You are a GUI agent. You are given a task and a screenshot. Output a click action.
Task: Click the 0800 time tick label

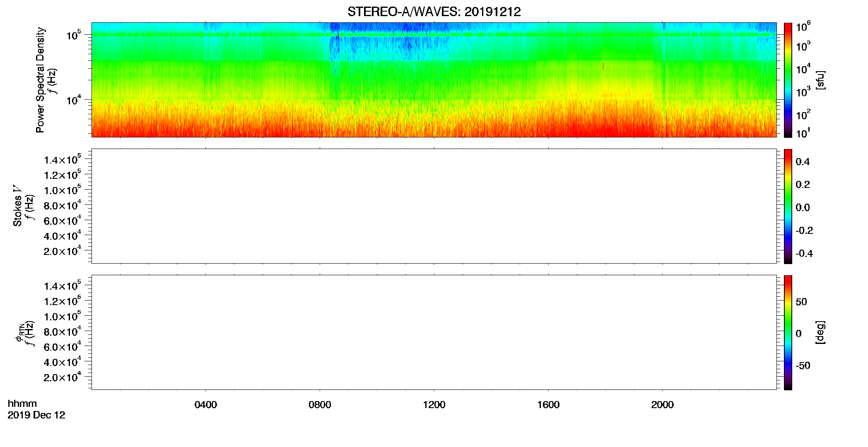320,405
